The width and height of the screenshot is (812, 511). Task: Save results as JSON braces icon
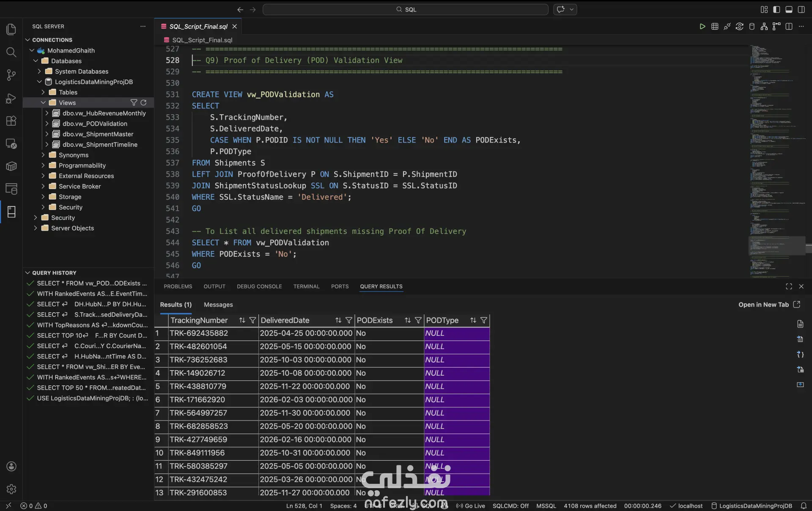coord(800,354)
